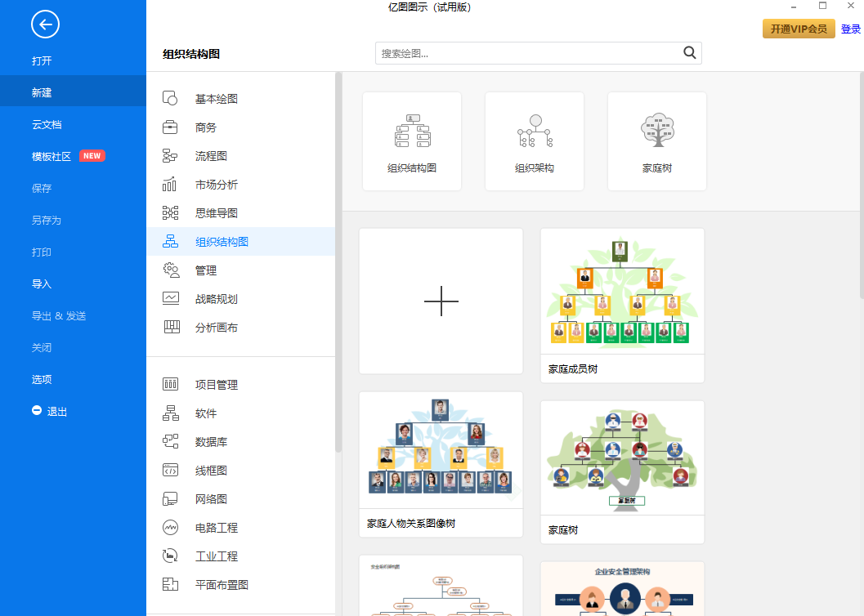This screenshot has height=616, width=864.
Task: Click the search magnifier icon
Action: click(689, 52)
